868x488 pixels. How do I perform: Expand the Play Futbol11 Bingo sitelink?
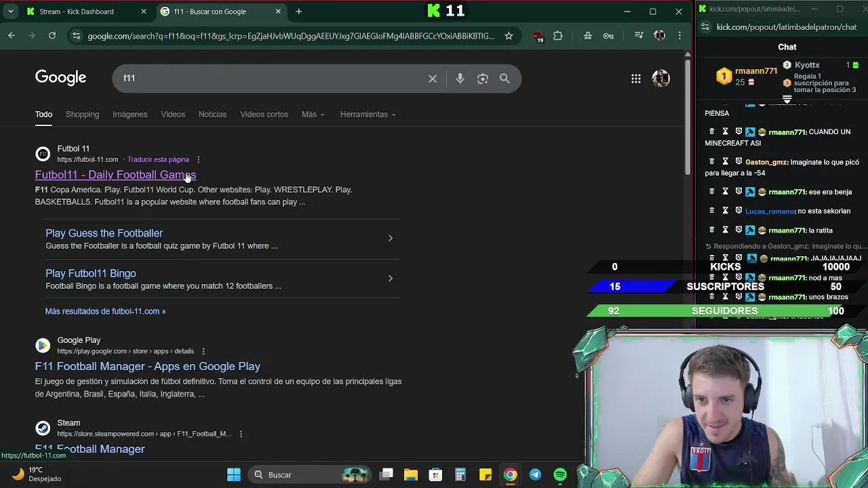click(390, 278)
